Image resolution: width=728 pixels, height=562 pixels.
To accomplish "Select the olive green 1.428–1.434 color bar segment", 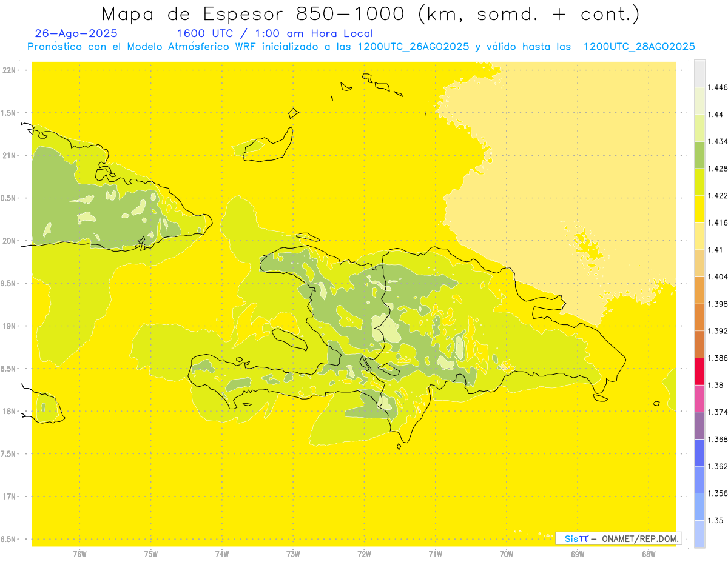I will point(700,155).
